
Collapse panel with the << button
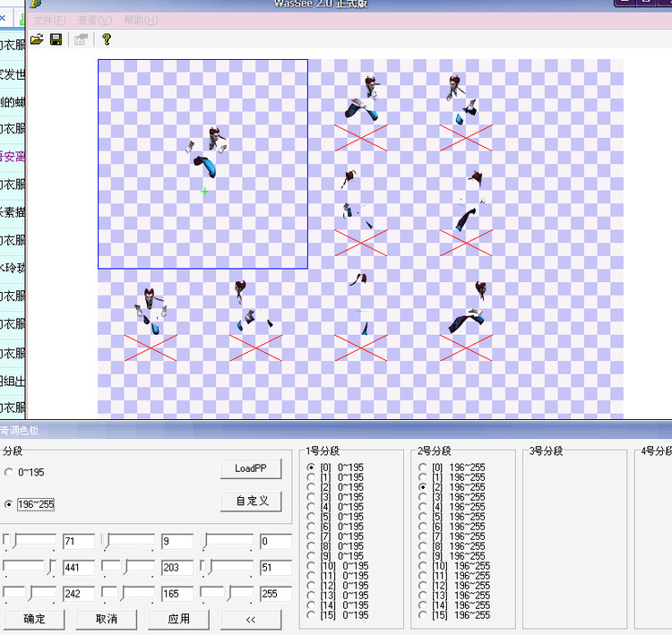251,619
